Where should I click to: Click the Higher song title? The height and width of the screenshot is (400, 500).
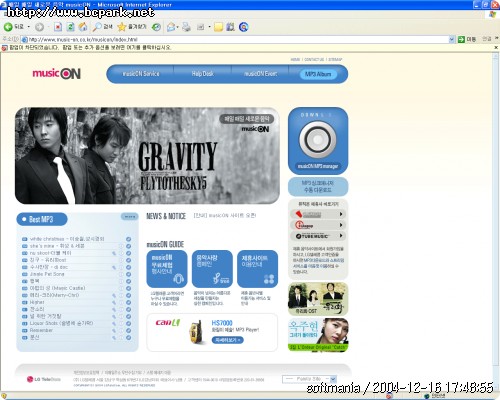pyautogui.click(x=37, y=302)
